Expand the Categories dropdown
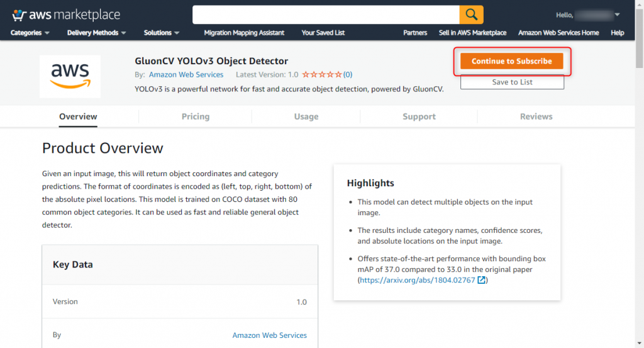644x348 pixels. click(x=30, y=33)
